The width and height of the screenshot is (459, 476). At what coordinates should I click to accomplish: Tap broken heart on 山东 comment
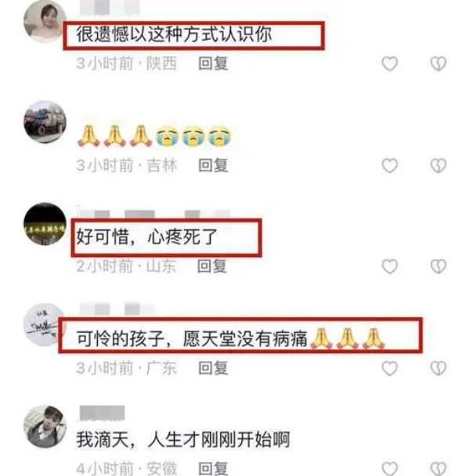pos(438,266)
